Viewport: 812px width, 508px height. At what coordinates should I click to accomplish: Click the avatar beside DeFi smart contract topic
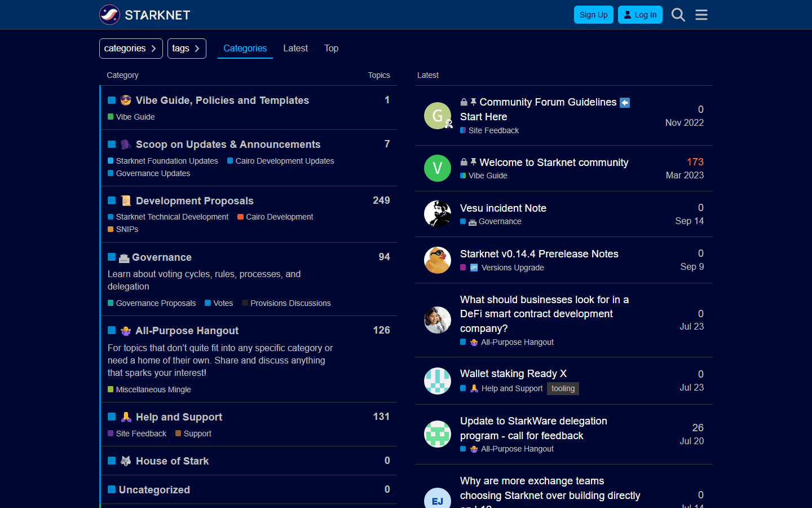click(438, 320)
